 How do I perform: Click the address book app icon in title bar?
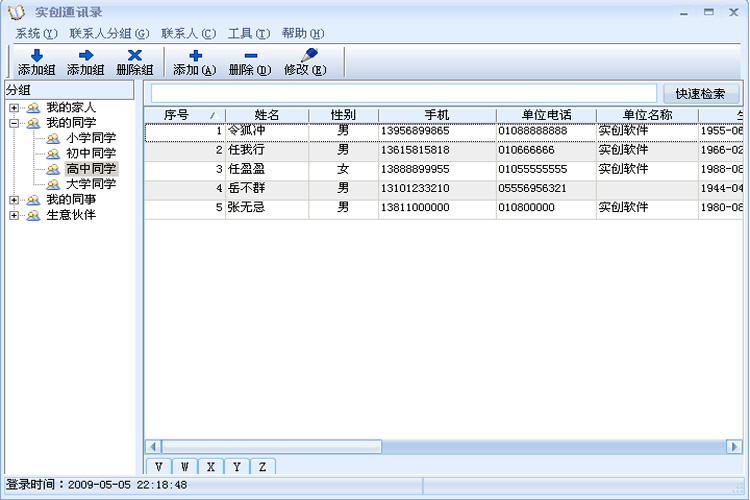pyautogui.click(x=16, y=12)
